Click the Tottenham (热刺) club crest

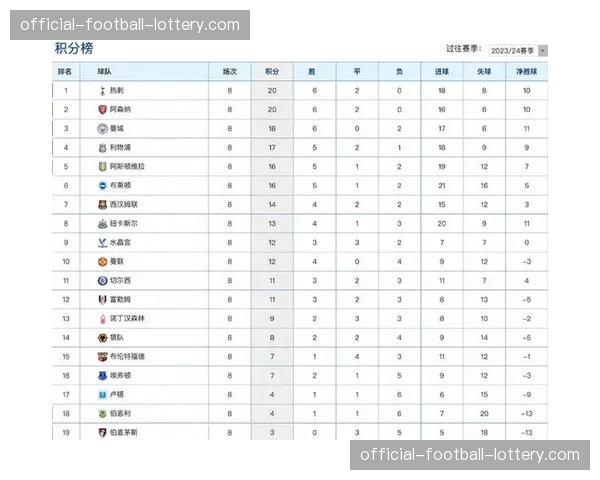coord(102,91)
